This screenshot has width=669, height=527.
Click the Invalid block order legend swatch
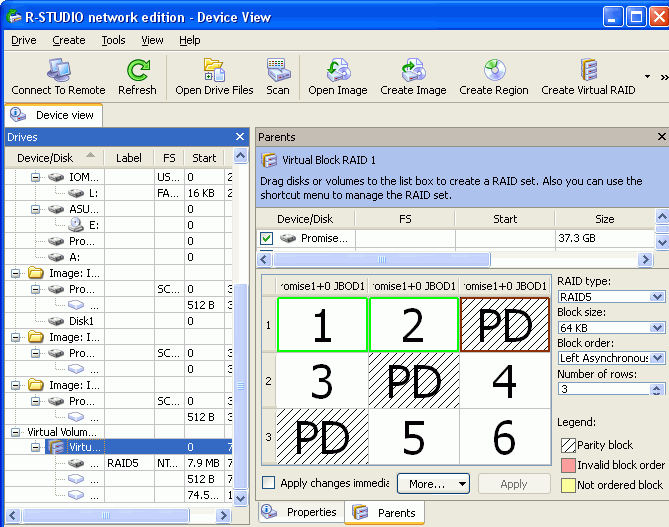click(567, 465)
